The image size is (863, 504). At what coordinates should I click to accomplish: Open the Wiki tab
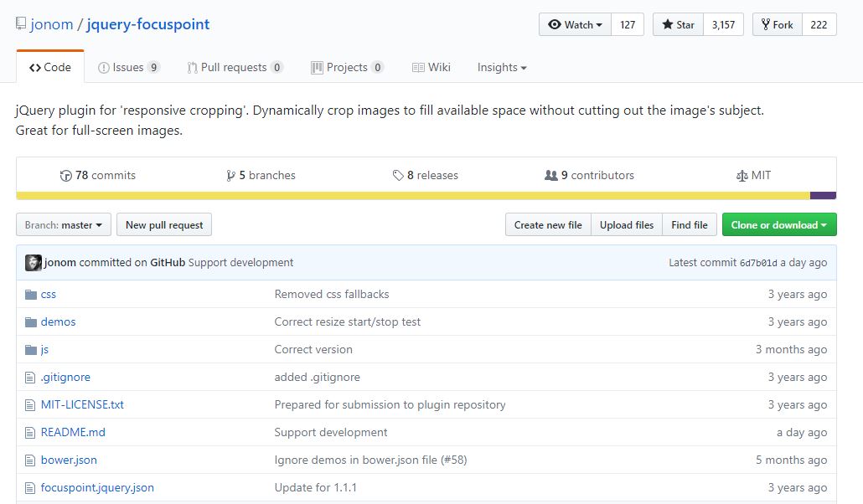[431, 67]
